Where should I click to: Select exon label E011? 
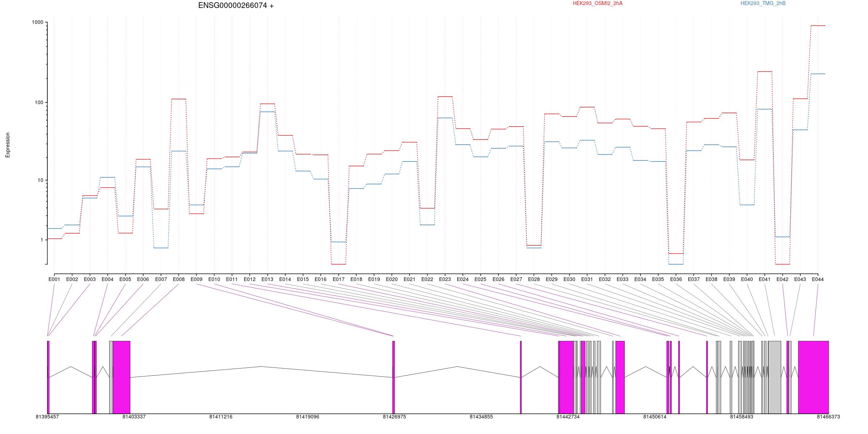[232, 279]
